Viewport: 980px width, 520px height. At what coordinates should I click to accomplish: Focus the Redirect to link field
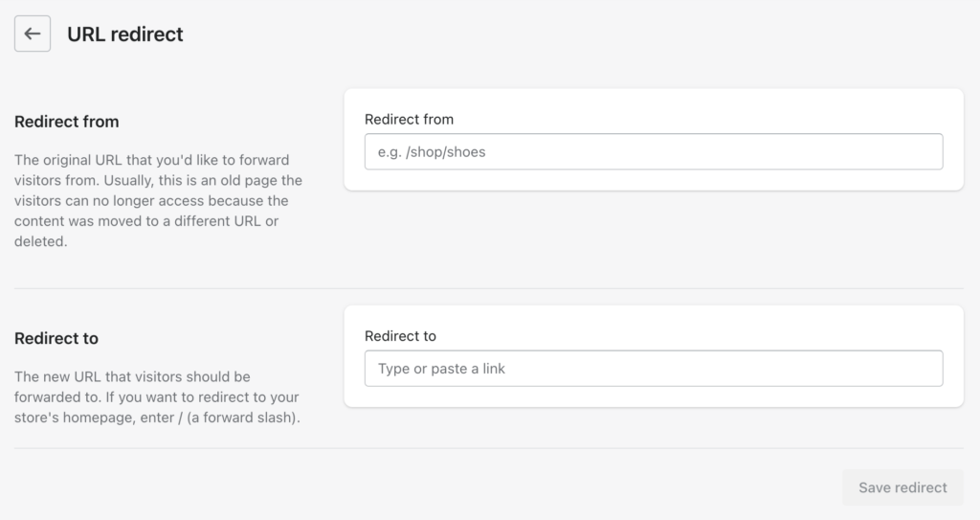[654, 369]
